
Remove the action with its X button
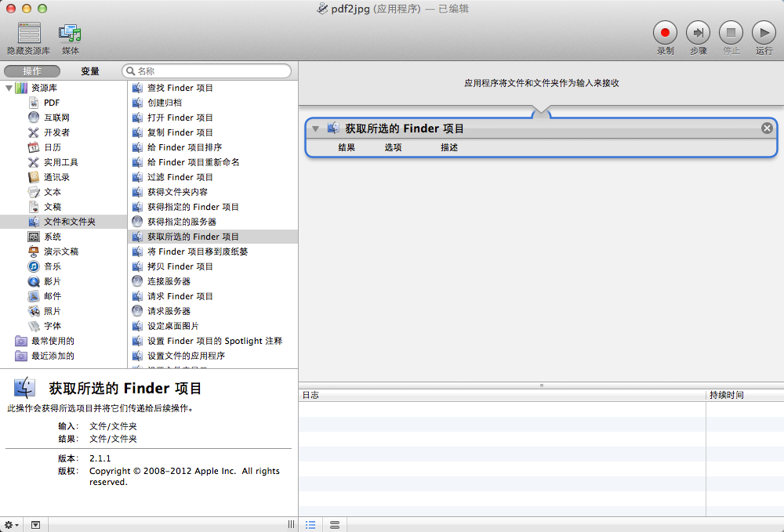pos(767,128)
